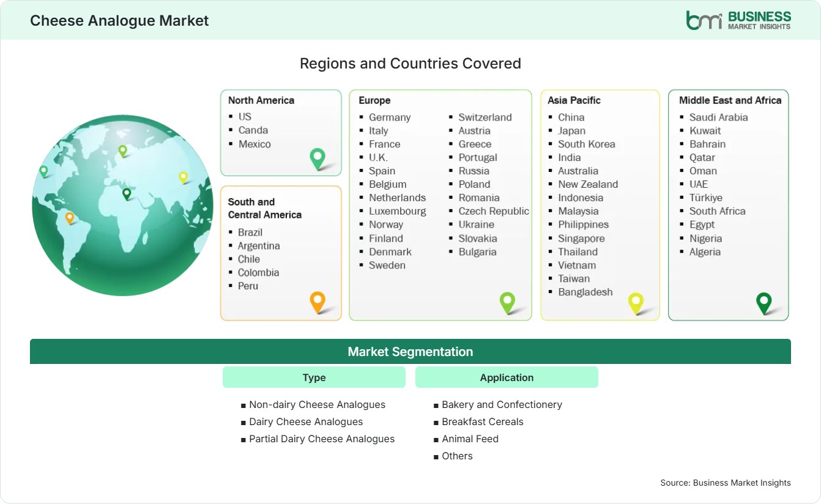Viewport: 821px width, 504px height.
Task: Click Dairy Cheese Analogues type
Action: pos(306,421)
